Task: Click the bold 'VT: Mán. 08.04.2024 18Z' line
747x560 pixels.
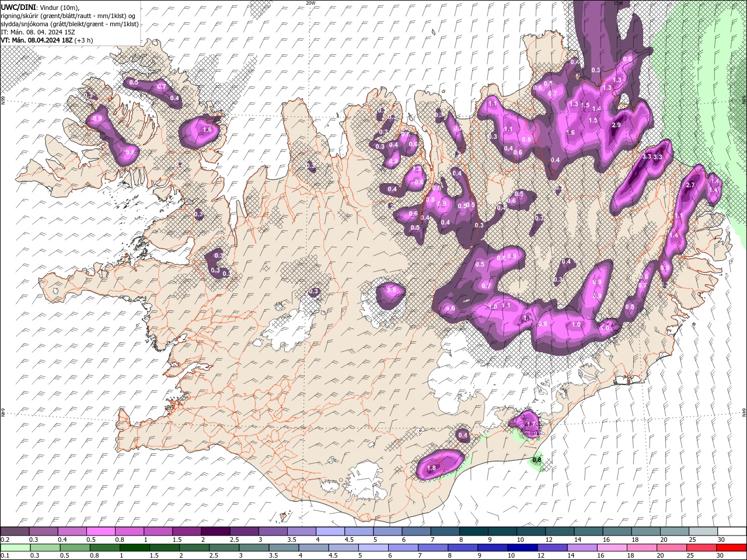Action: point(37,40)
